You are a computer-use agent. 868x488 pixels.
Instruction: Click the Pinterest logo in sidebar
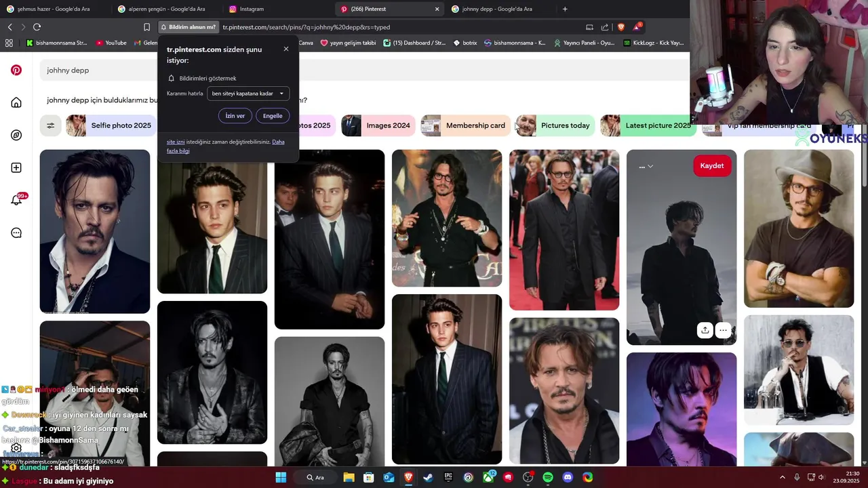coord(16,70)
